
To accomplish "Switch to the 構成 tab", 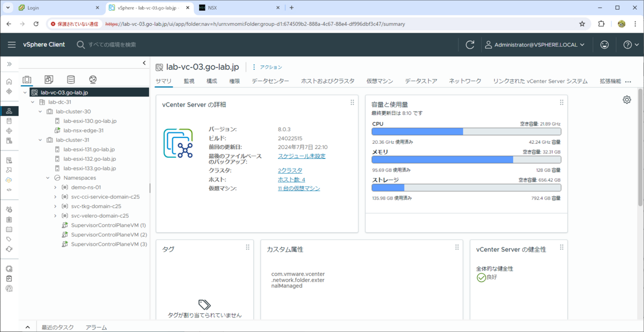I will click(211, 81).
